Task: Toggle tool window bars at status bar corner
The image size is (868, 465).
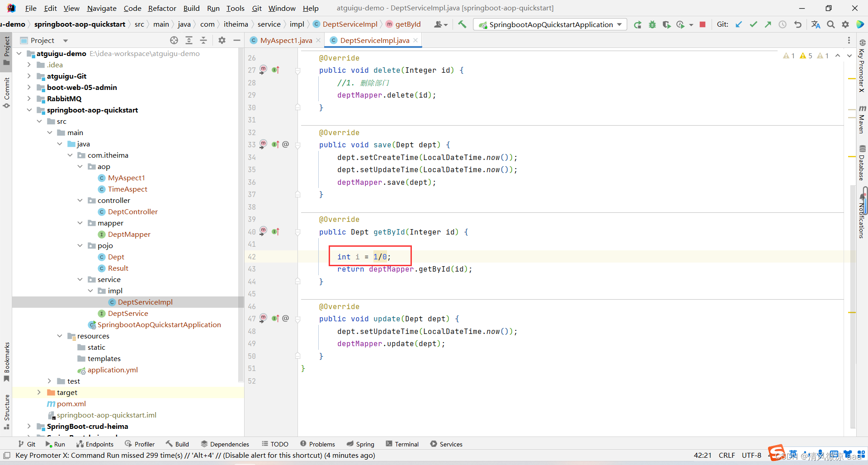Action: tap(7, 455)
